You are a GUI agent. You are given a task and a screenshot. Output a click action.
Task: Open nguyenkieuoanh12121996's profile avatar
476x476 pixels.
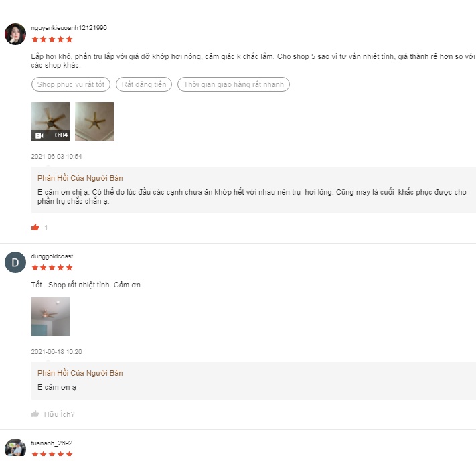coord(15,34)
